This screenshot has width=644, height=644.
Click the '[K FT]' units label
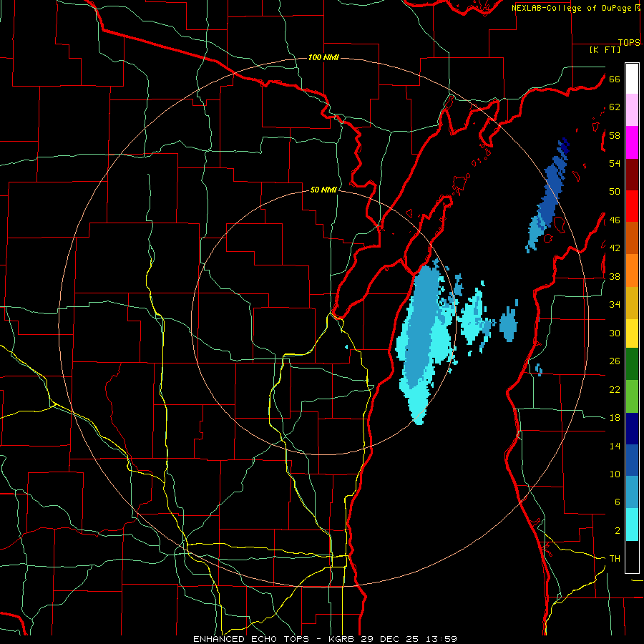(605, 49)
